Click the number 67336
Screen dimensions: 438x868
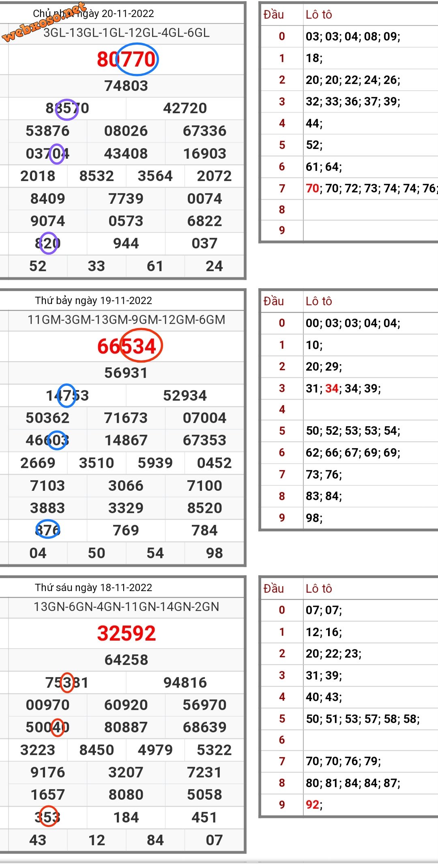205,131
